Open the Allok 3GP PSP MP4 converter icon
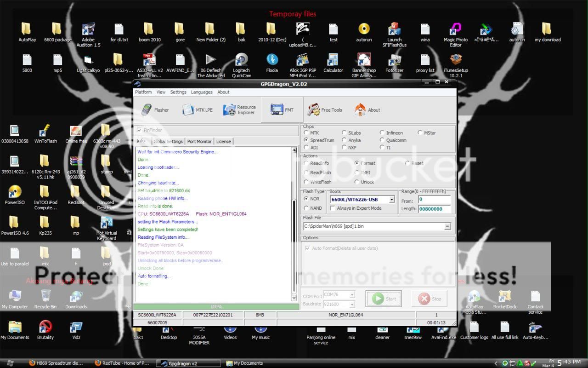Image resolution: width=588 pixels, height=368 pixels. tap(302, 66)
